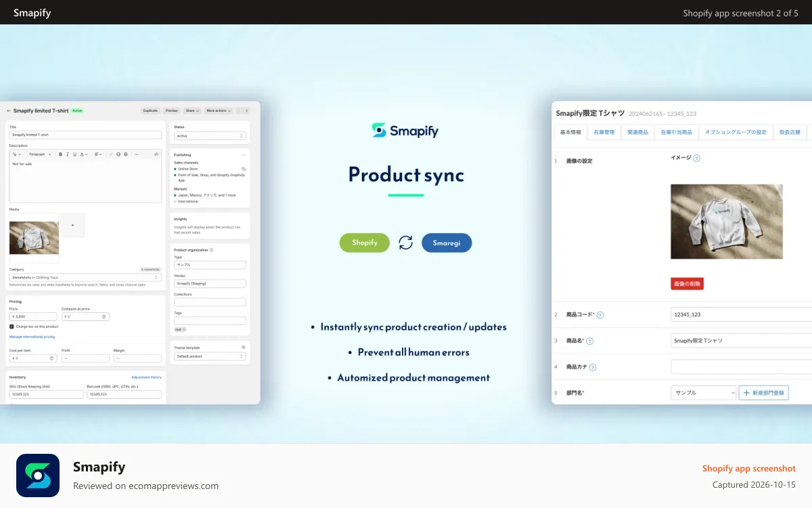812x508 pixels.
Task: Switch to the 在庫管理 tab
Action: coord(604,132)
